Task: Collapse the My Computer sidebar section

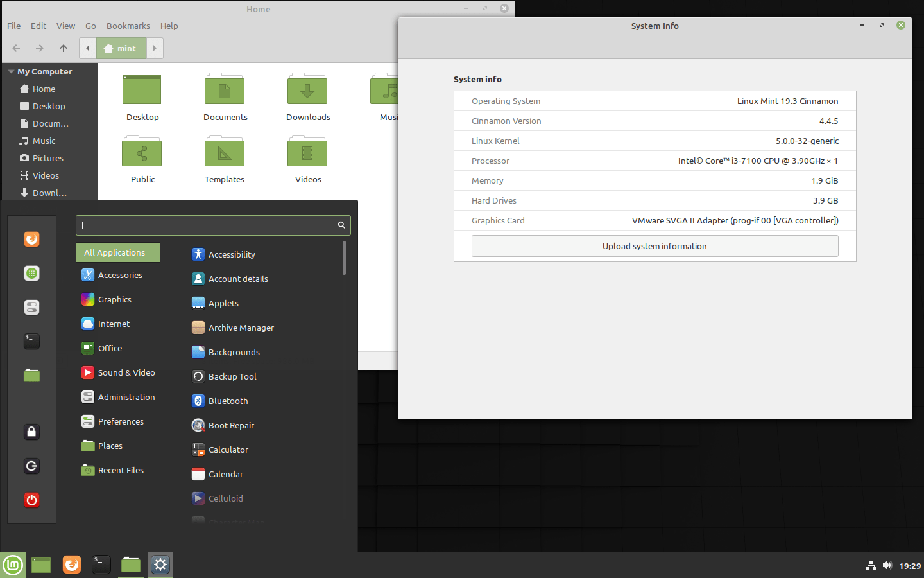Action: tap(12, 72)
